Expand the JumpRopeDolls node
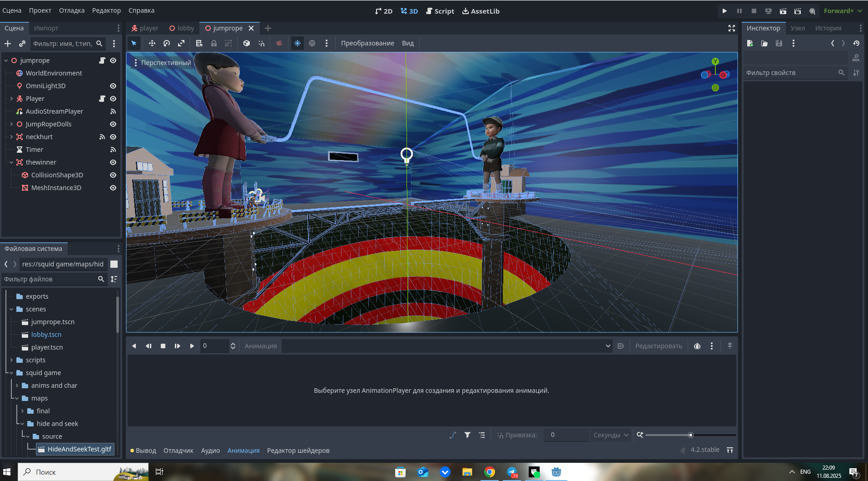868x481 pixels. pyautogui.click(x=11, y=124)
